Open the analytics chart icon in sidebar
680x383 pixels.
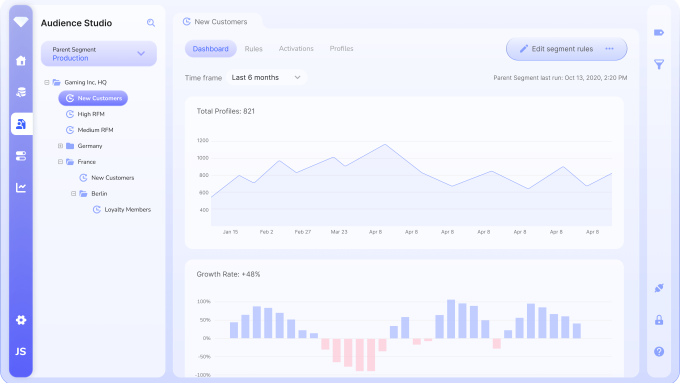click(21, 187)
